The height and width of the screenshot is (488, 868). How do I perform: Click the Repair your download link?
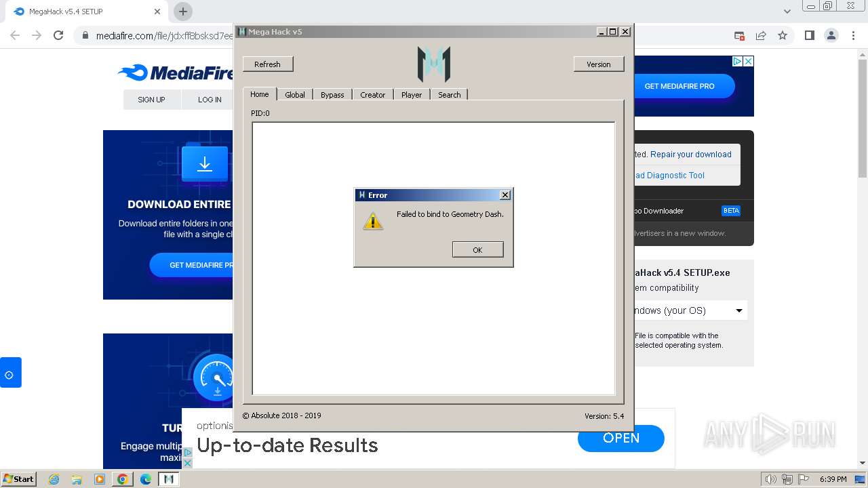click(691, 155)
